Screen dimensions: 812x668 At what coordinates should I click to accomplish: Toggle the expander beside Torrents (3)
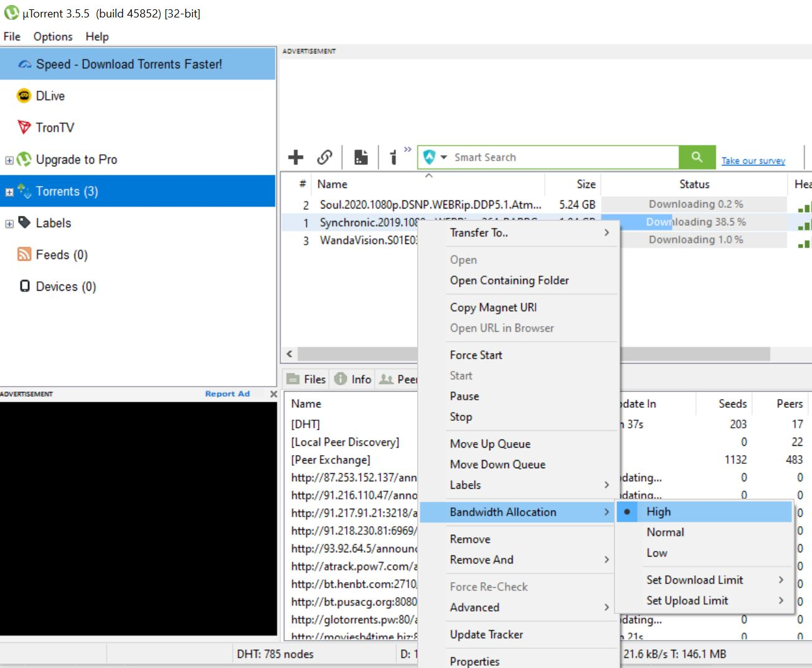(9, 192)
